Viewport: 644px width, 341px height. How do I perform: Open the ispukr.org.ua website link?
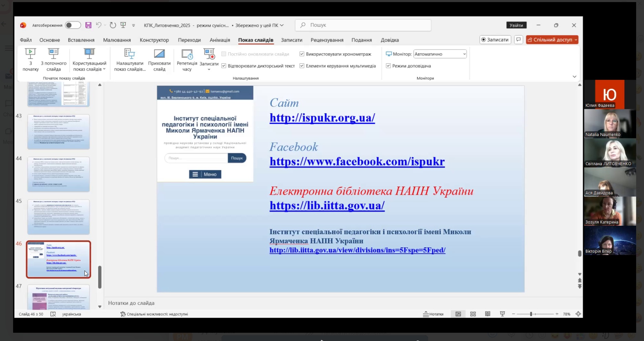pyautogui.click(x=322, y=118)
